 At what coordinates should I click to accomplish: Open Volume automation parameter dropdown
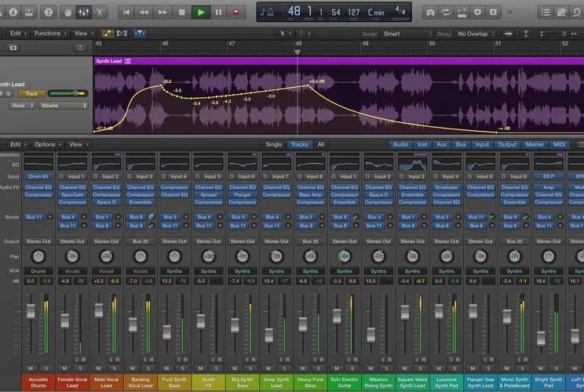tap(63, 106)
